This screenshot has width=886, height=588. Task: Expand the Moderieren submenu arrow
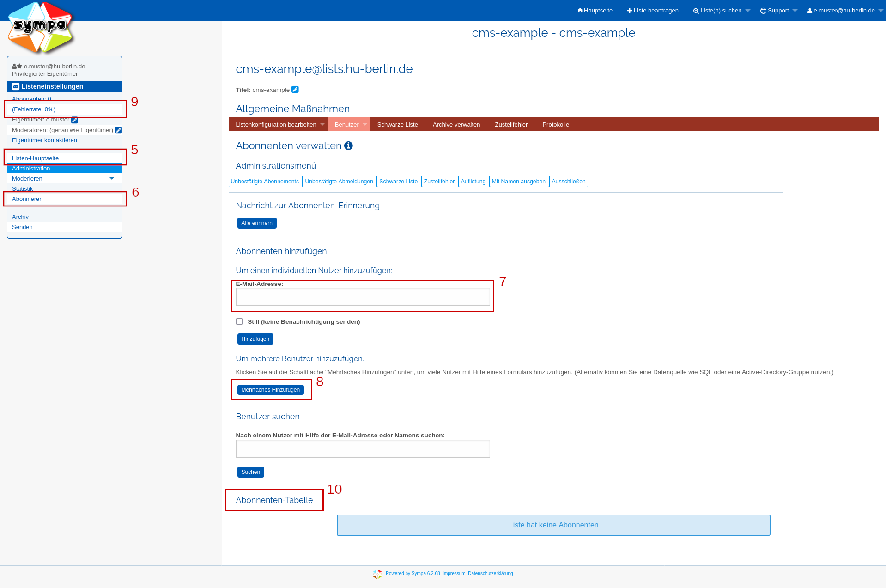click(112, 178)
